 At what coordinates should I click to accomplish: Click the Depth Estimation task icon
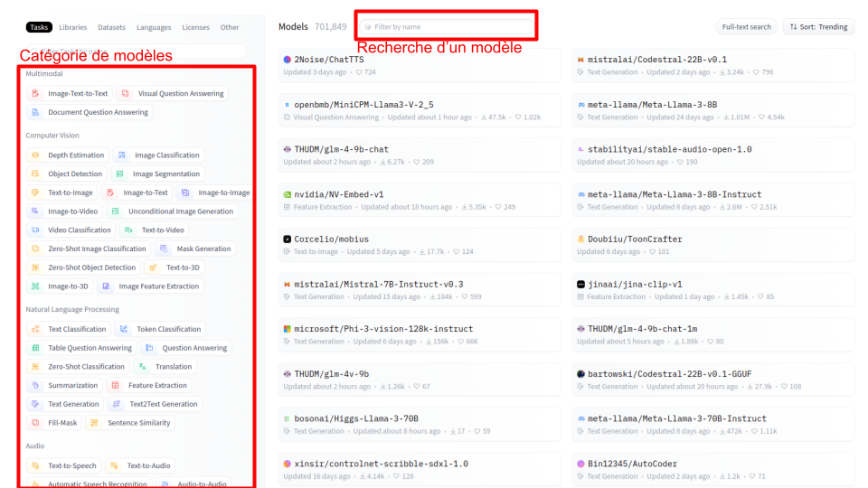[x=35, y=155]
